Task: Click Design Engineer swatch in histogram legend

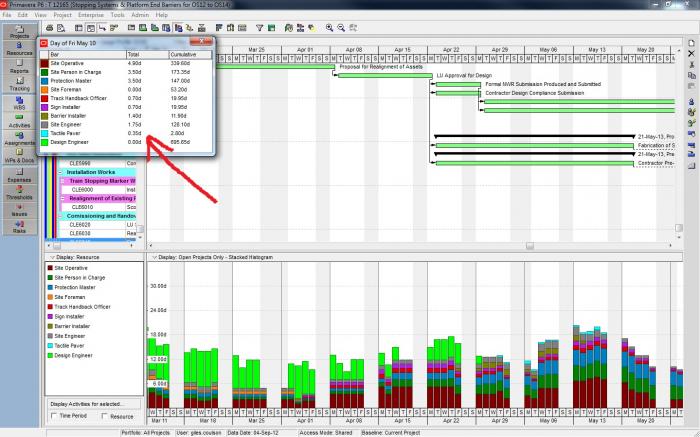Action: coord(50,356)
